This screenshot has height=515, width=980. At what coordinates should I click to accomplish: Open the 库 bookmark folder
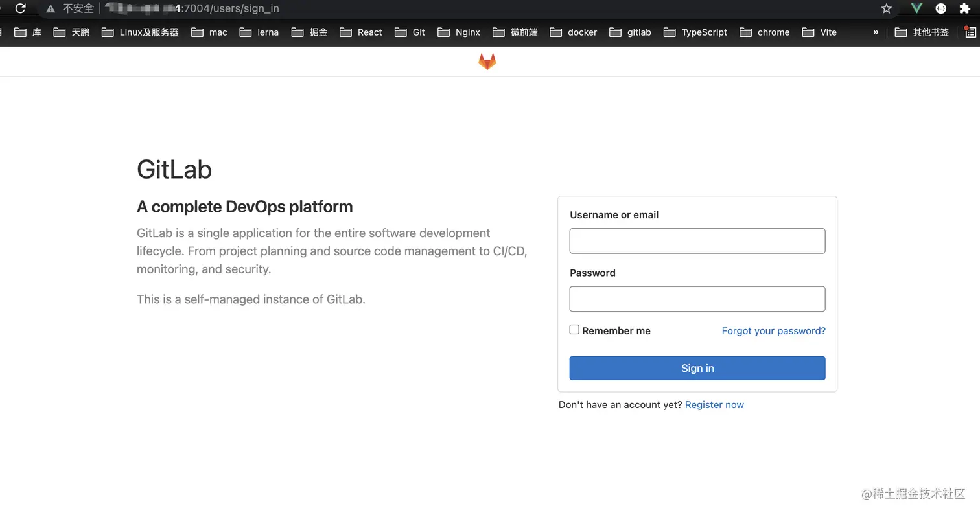click(x=28, y=32)
